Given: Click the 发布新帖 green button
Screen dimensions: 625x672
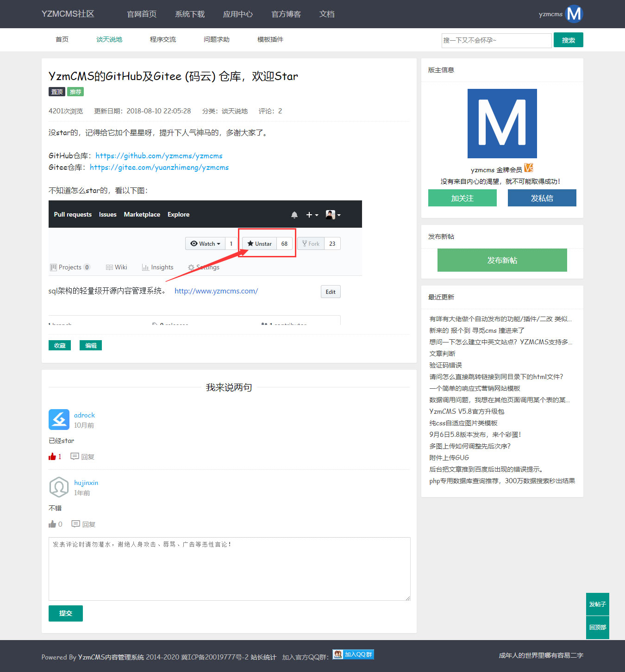Looking at the screenshot, I should 502,260.
